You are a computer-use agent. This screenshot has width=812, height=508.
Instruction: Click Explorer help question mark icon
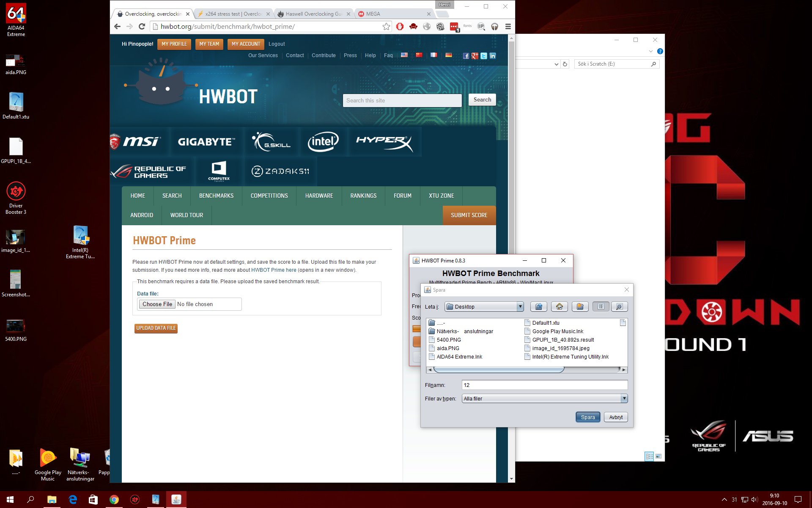tap(660, 51)
